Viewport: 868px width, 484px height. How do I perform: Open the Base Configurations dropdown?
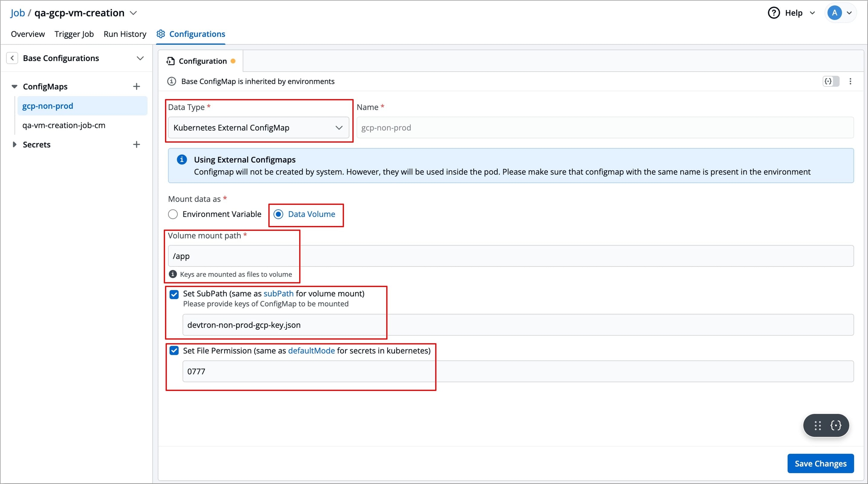point(140,58)
